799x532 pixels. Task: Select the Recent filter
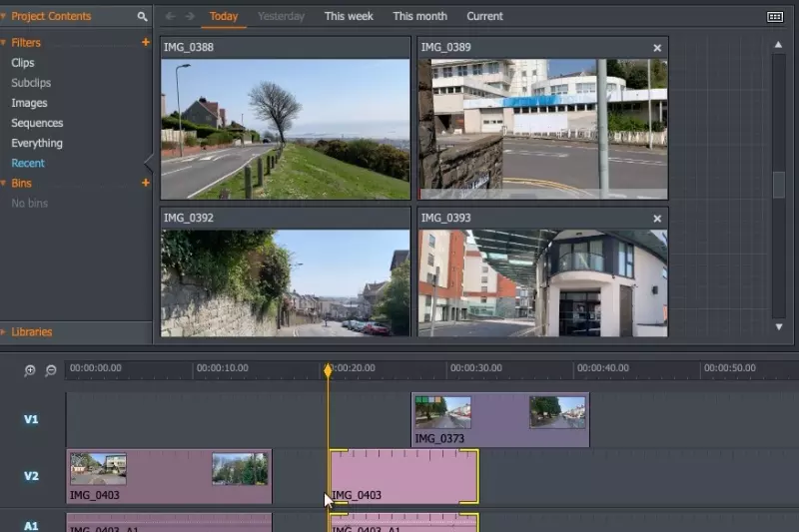click(28, 163)
